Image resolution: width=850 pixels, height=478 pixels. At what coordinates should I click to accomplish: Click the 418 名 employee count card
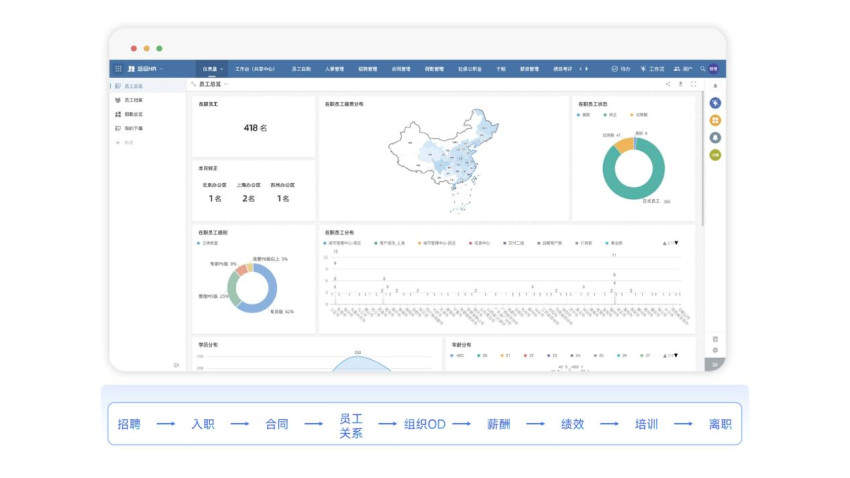click(x=254, y=128)
